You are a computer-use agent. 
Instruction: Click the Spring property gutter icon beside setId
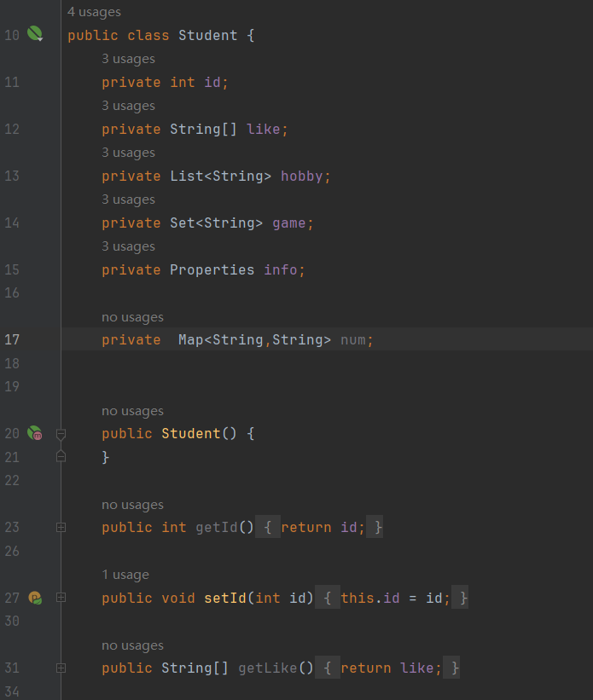pyautogui.click(x=35, y=598)
